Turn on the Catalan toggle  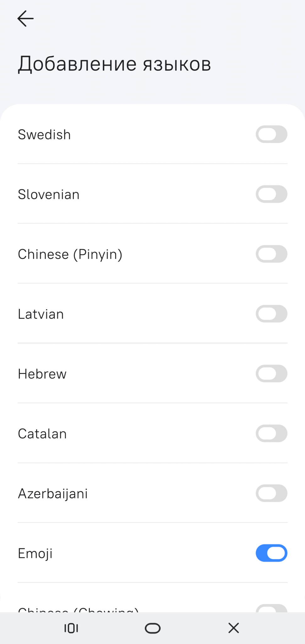pyautogui.click(x=271, y=433)
